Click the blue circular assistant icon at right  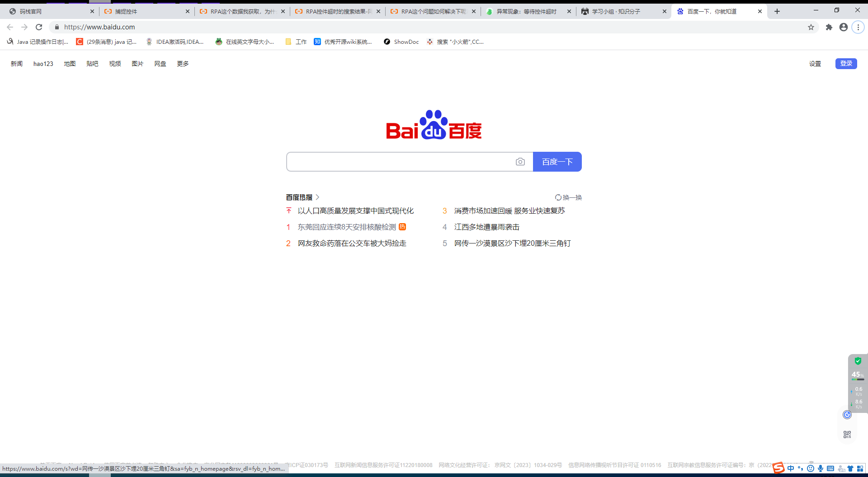[847, 415]
